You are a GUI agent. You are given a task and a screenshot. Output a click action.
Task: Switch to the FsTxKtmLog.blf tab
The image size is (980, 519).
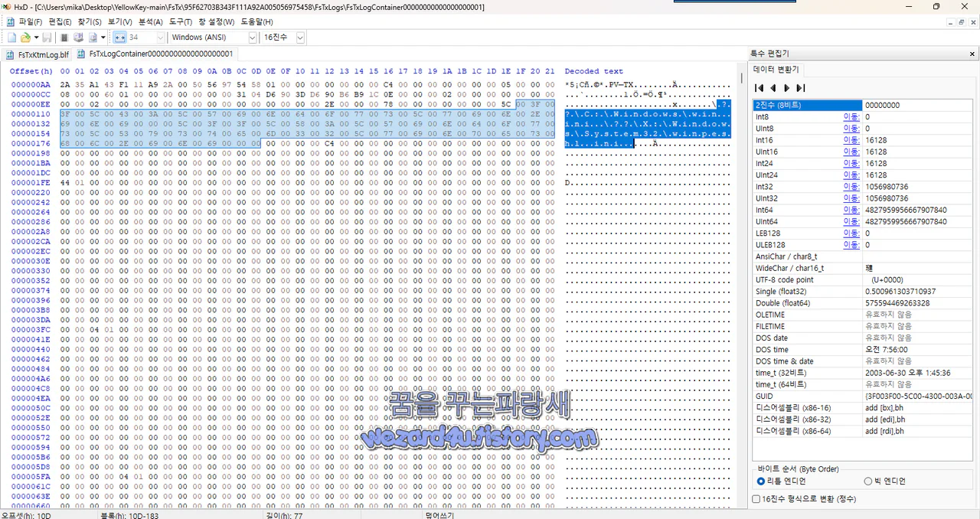click(x=38, y=54)
